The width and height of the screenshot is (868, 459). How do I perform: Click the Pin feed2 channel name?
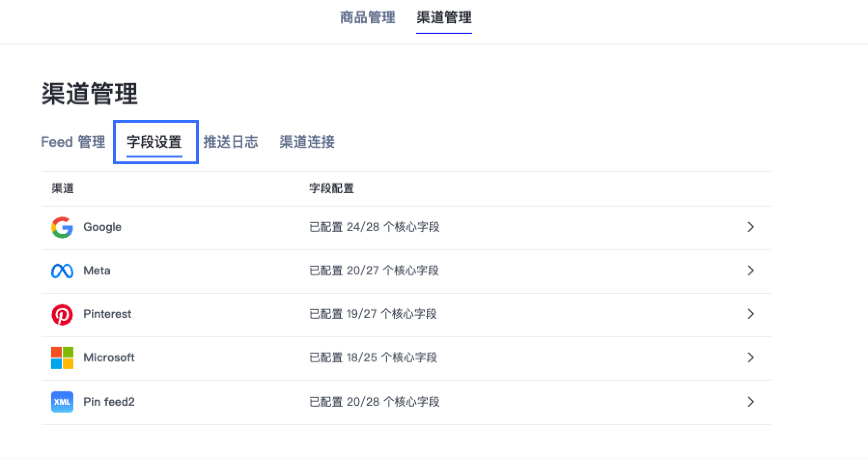[x=109, y=402]
